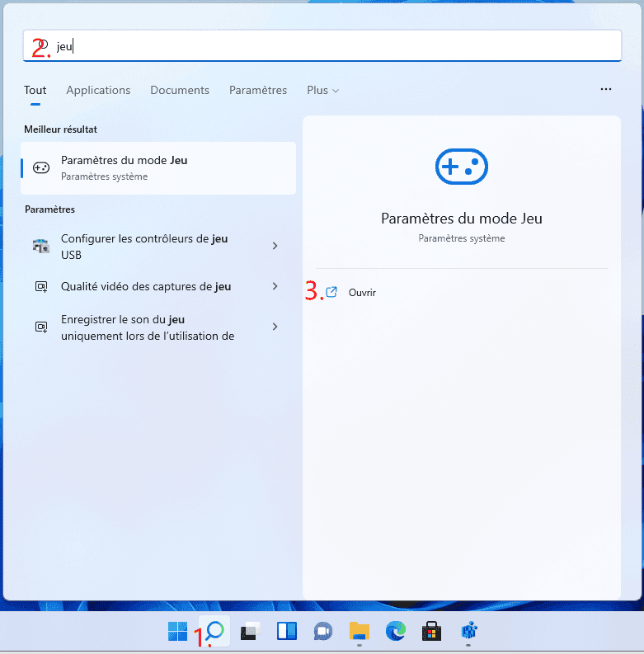
Task: Click the blue cubes app taskbar icon
Action: click(x=468, y=631)
